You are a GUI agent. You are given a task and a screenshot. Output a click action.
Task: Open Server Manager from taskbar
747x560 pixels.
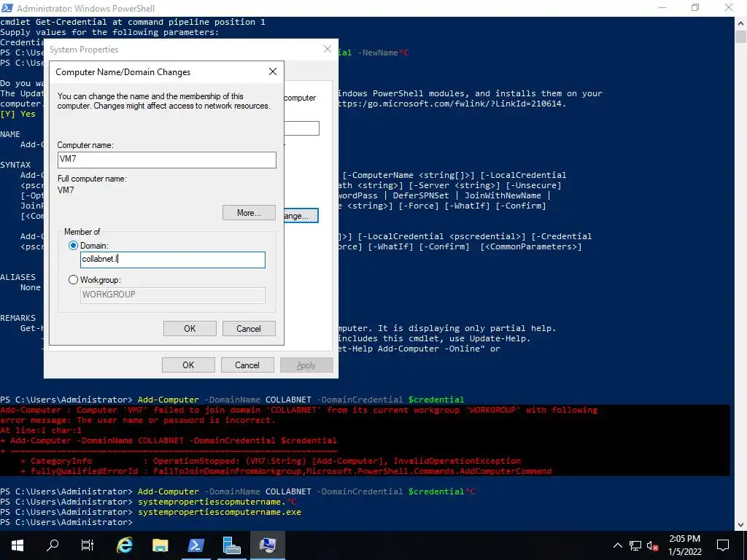coord(231,545)
